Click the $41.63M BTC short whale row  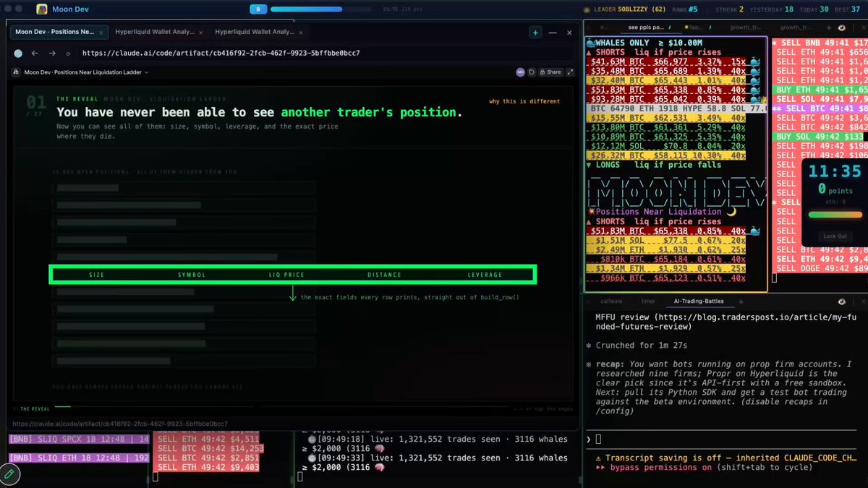pyautogui.click(x=668, y=62)
